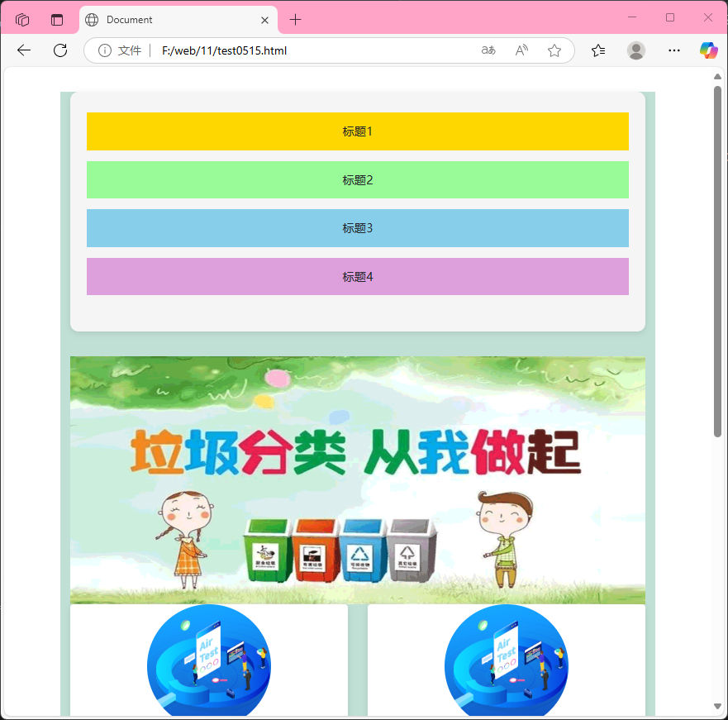Click the Copilot icon in the toolbar
The height and width of the screenshot is (720, 728).
[708, 50]
